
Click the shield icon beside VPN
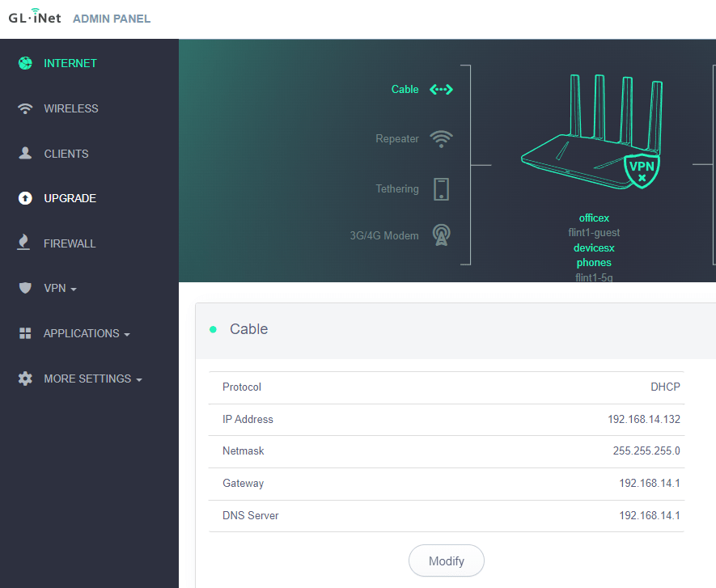[25, 288]
